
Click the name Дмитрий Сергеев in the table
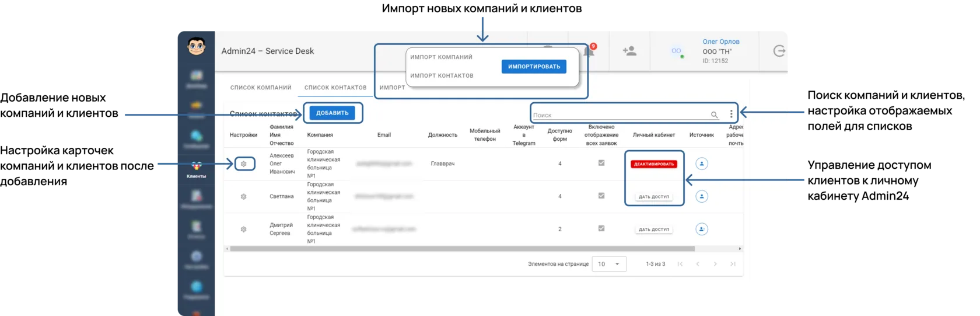tap(281, 229)
